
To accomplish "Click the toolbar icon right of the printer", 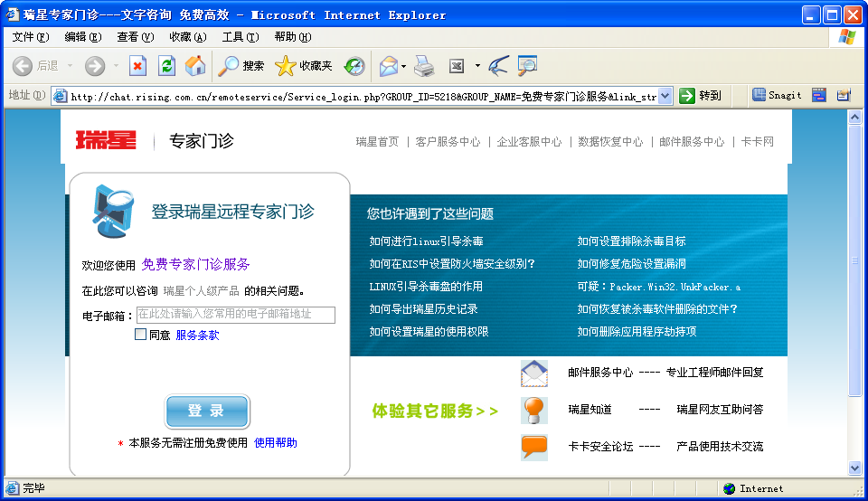I will coord(457,66).
